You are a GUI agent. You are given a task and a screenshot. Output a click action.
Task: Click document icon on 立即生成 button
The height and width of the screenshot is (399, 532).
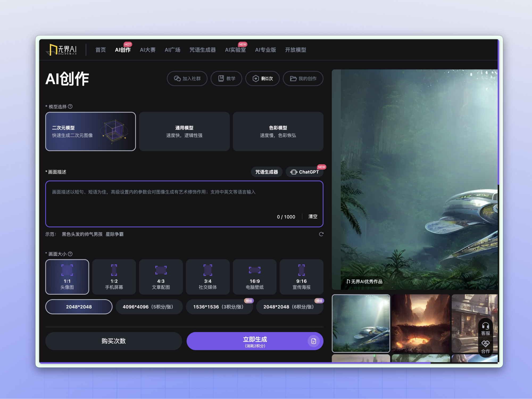point(314,341)
